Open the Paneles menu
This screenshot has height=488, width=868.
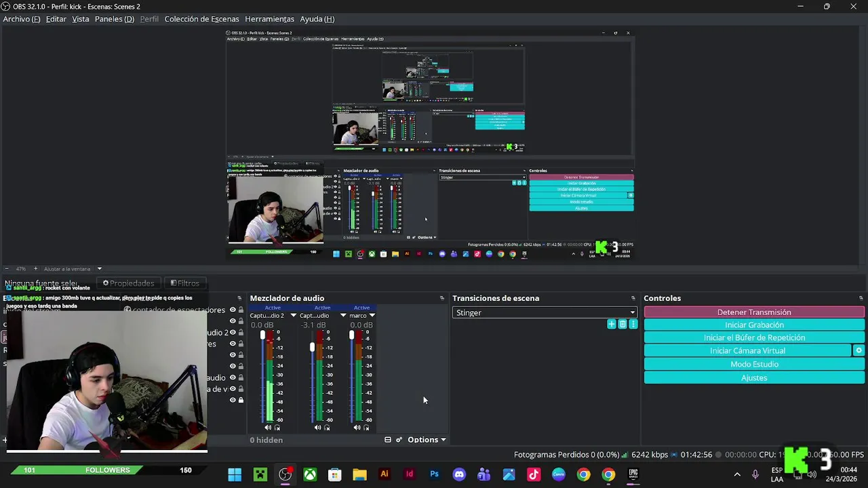114,19
